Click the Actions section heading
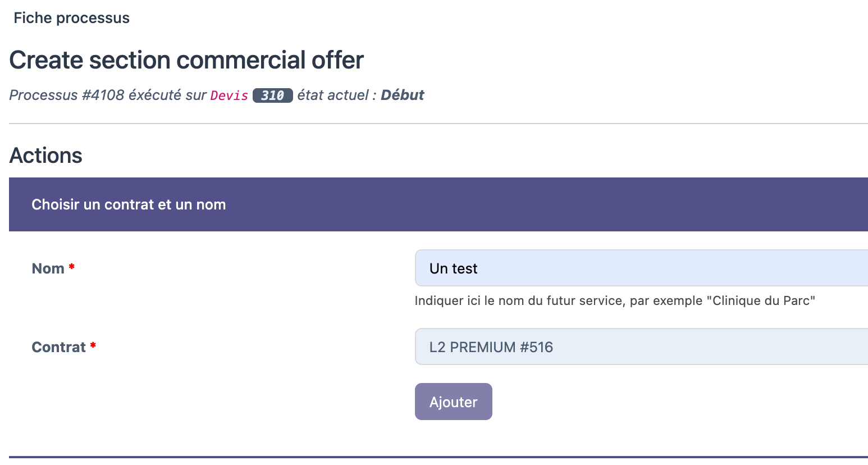868x465 pixels. pos(46,156)
